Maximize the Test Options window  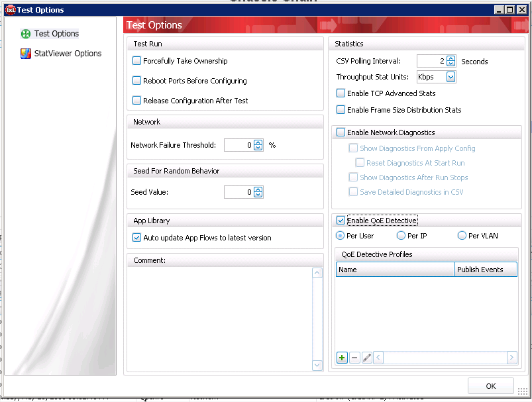[x=509, y=10]
